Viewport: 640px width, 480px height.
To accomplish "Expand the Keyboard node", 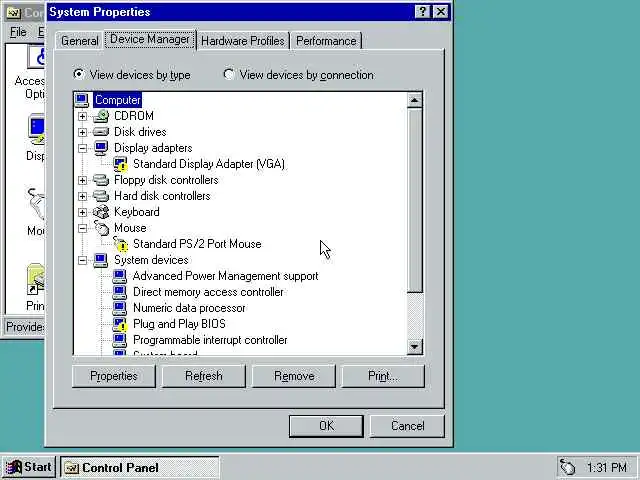I will coord(82,212).
